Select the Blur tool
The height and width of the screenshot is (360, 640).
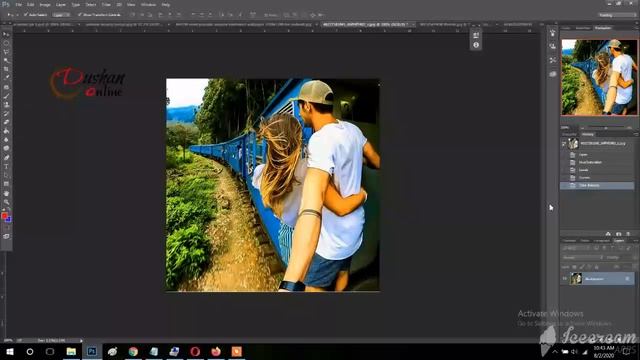tap(6, 140)
